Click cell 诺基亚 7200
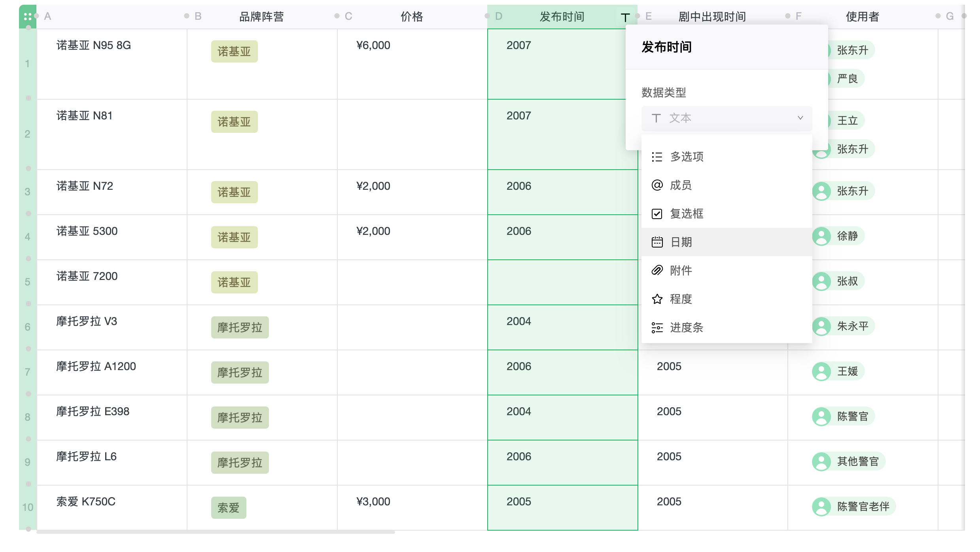Image resolution: width=980 pixels, height=552 pixels. (x=112, y=283)
